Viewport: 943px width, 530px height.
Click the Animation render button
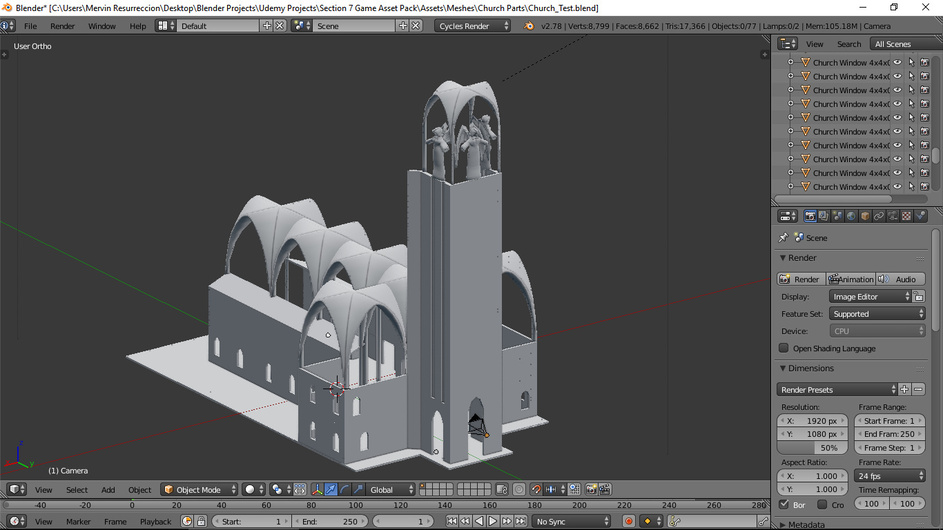[x=850, y=279]
